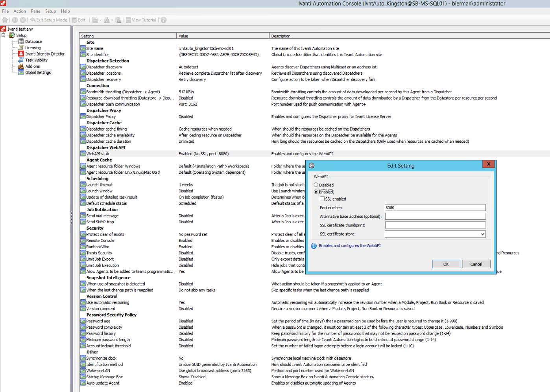This screenshot has width=550, height=392.
Task: Click the Global Settings tree icon
Action: pos(21,72)
